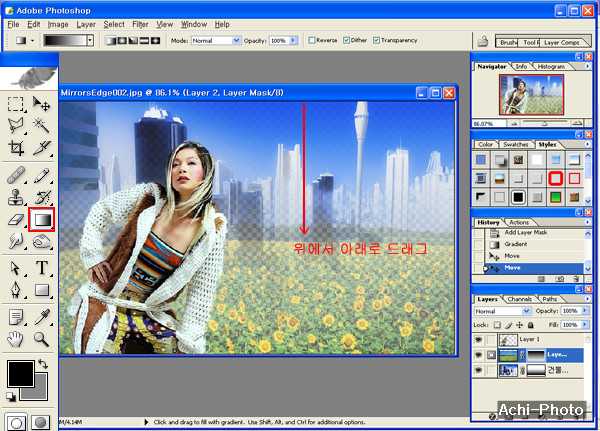
Task: Activate the Zoom magnifier tool
Action: click(x=42, y=339)
